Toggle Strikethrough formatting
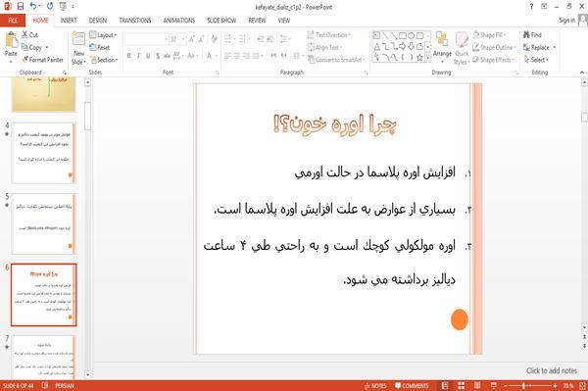Viewport: 588px width, 391px height. click(x=167, y=56)
